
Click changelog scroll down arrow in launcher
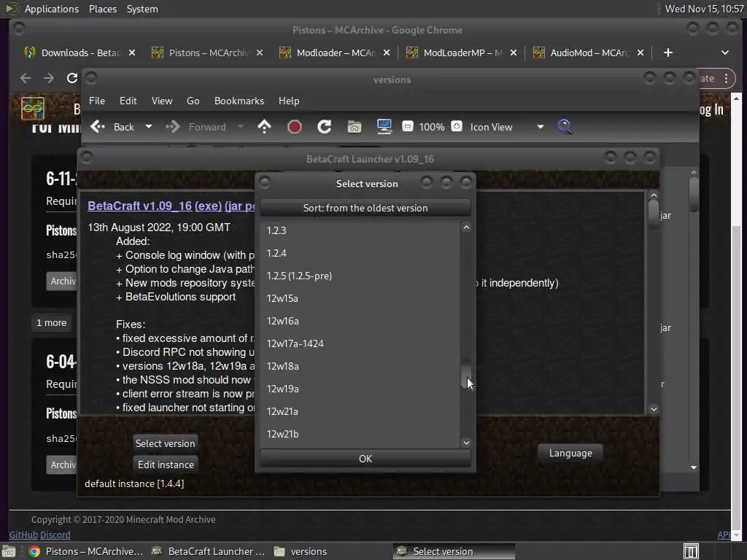[654, 409]
